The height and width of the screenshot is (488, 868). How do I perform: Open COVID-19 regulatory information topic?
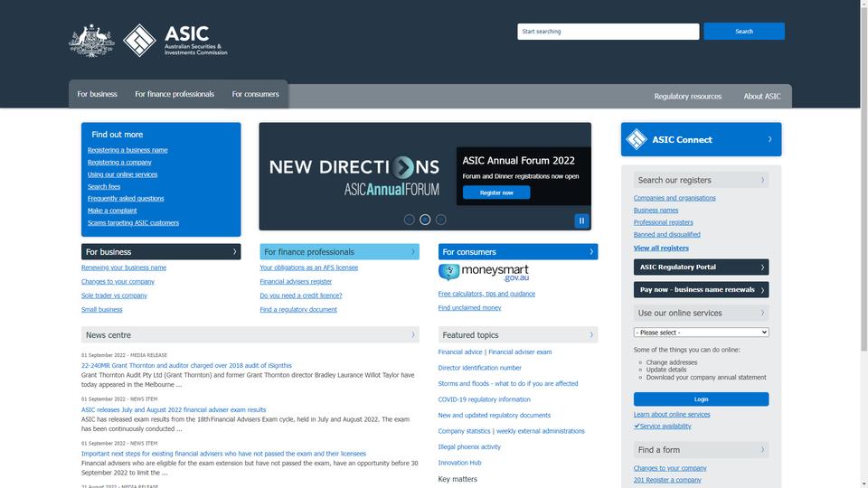[484, 399]
